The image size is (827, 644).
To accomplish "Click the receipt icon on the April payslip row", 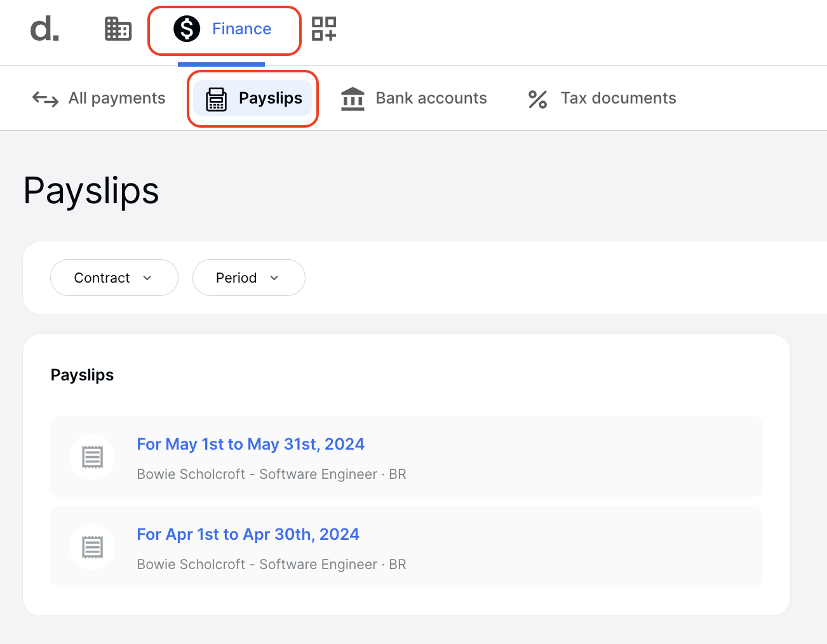I will [x=91, y=546].
